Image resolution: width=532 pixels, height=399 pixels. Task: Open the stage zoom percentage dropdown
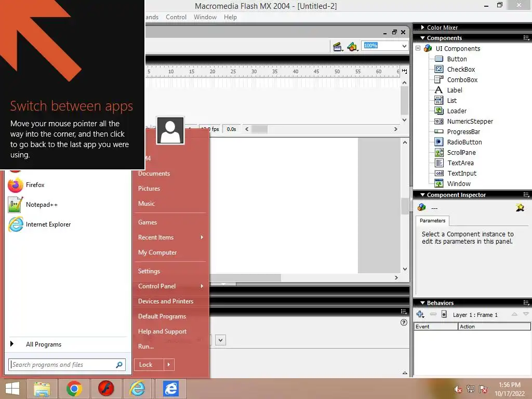[404, 46]
